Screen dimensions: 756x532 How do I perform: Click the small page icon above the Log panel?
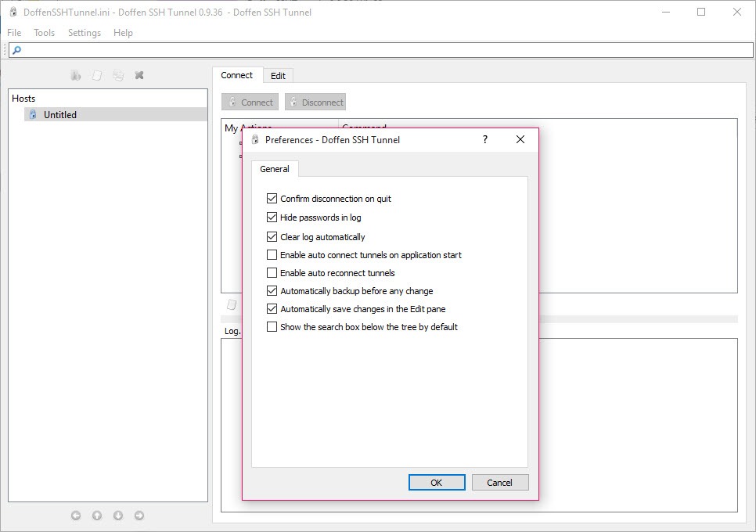tap(232, 304)
